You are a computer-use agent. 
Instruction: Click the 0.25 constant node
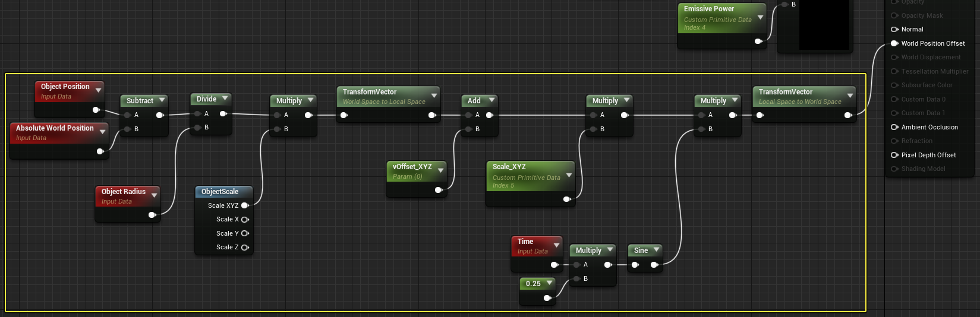click(x=538, y=291)
